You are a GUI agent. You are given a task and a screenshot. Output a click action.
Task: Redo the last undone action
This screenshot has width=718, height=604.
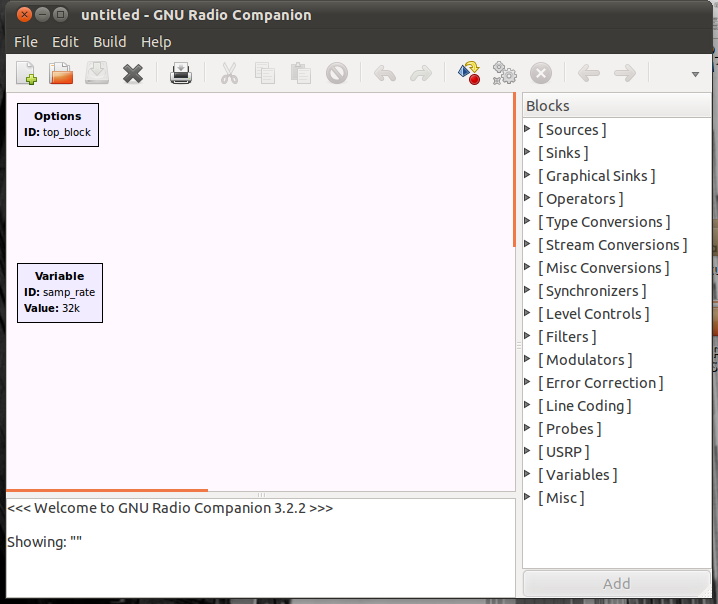coord(421,73)
